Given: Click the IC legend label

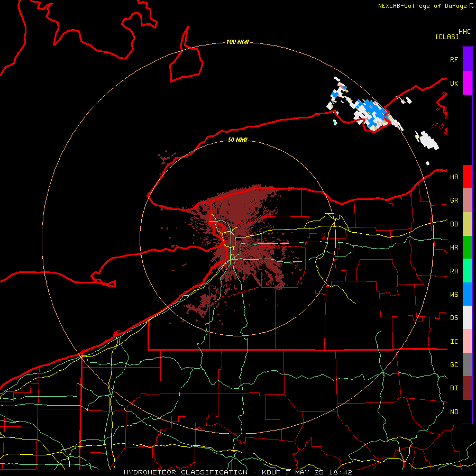Looking at the screenshot, I should (x=454, y=342).
